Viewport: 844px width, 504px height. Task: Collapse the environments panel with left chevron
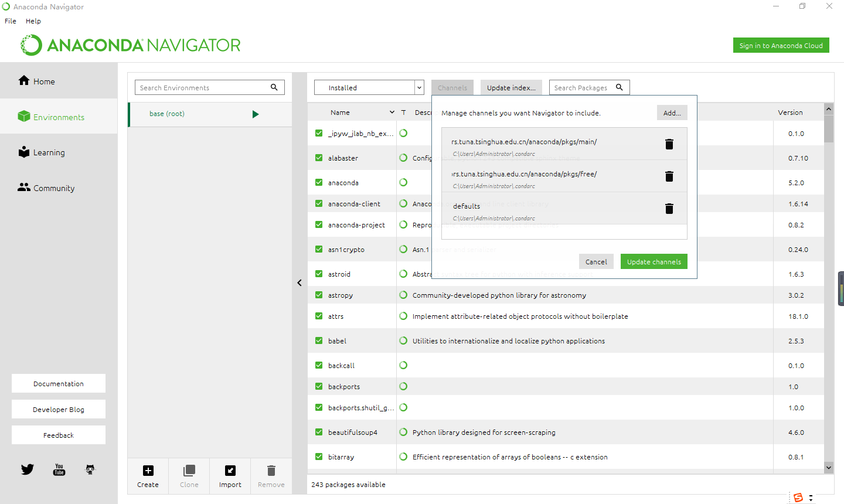(300, 282)
